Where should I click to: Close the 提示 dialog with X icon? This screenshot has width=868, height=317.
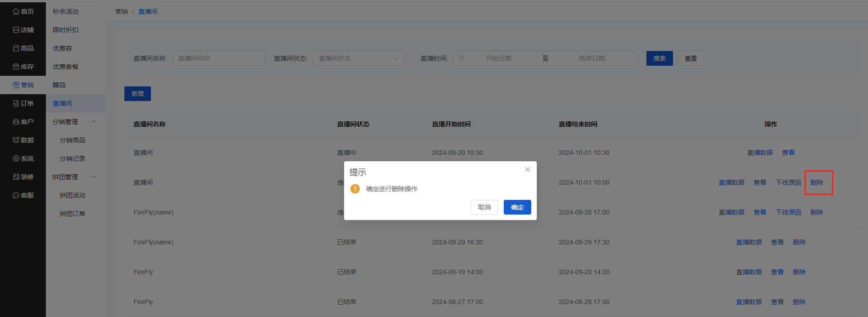528,170
